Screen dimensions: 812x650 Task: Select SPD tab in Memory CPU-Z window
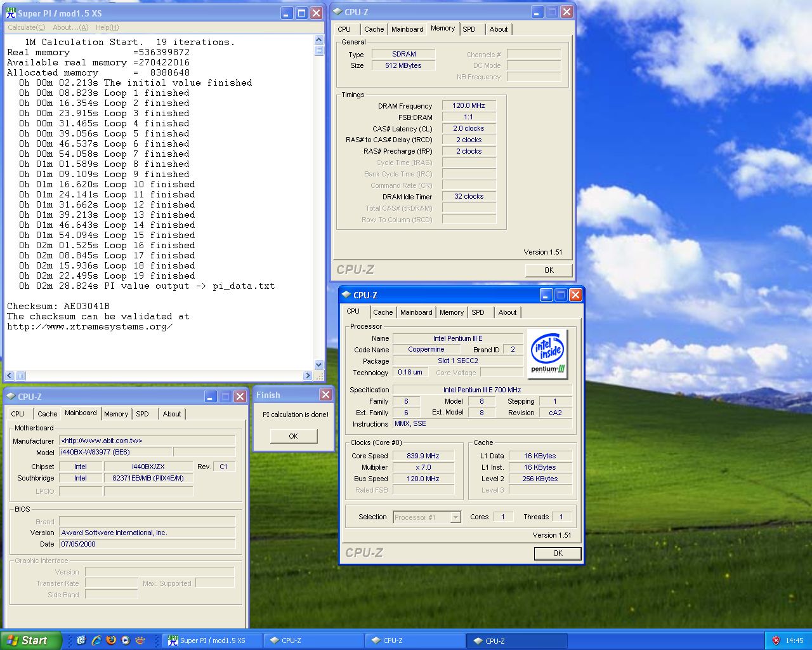[x=469, y=29]
